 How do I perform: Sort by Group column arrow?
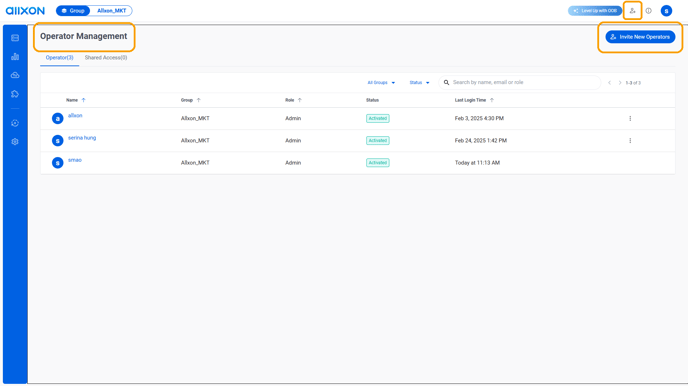point(198,100)
